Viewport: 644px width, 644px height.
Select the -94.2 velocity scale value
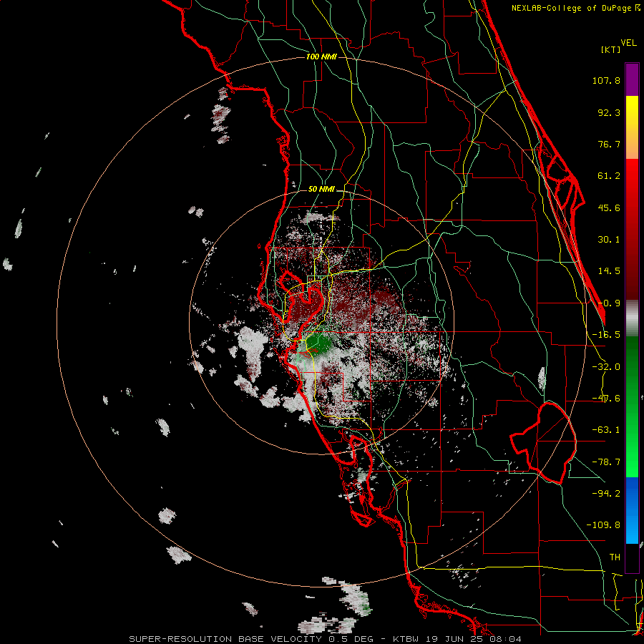click(x=606, y=493)
